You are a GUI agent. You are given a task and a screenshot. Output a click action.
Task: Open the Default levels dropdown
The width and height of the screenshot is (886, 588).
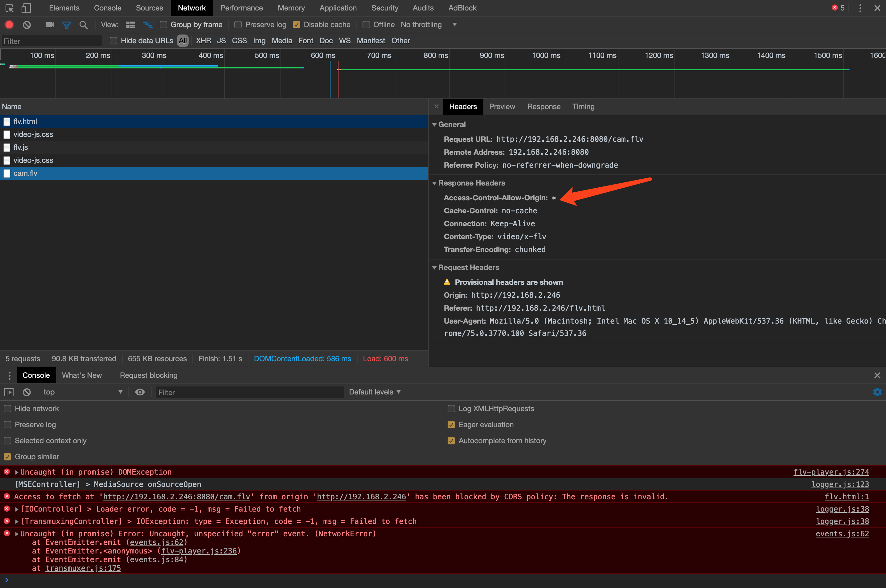point(374,392)
